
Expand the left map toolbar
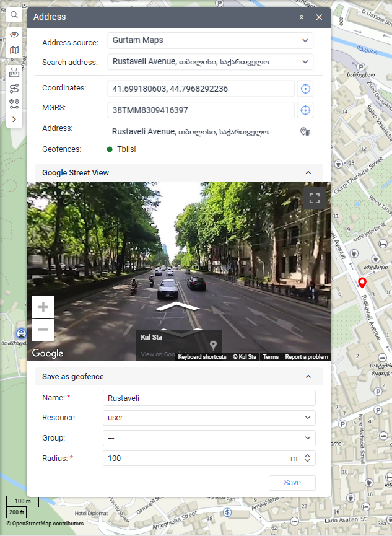point(14,118)
